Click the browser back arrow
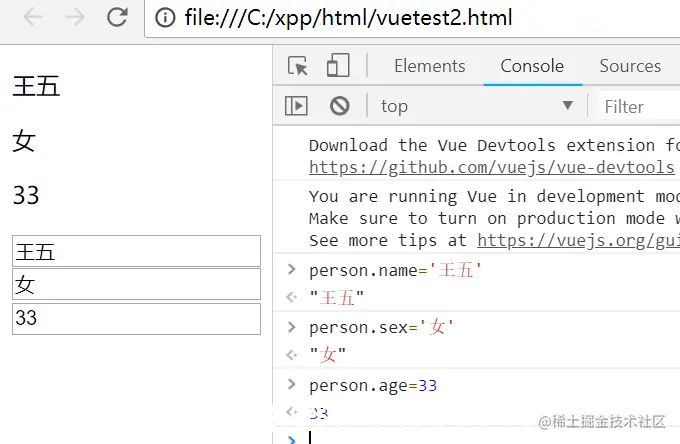Image resolution: width=680 pixels, height=444 pixels. pos(33,17)
